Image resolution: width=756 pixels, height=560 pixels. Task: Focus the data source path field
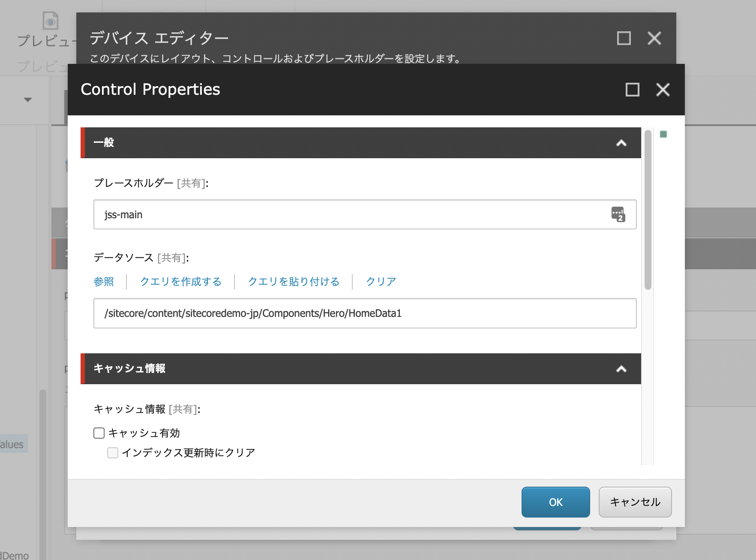[x=365, y=313]
